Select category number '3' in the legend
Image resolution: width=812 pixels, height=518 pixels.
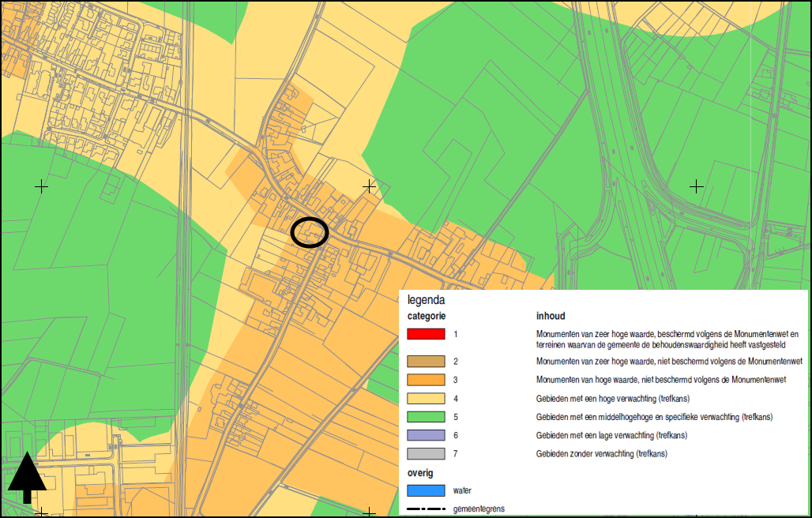pos(456,380)
